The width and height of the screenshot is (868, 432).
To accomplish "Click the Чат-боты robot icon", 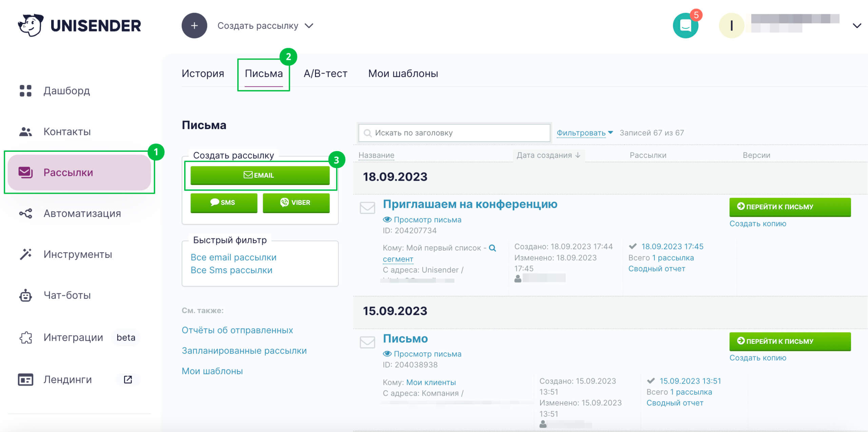I will point(25,295).
